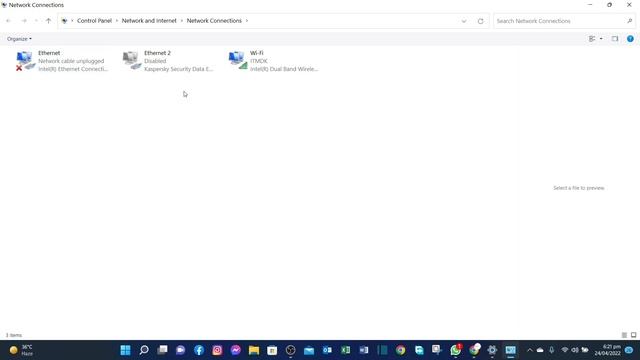Open the clock and date flyout
This screenshot has width=640, height=360.
coord(607,350)
